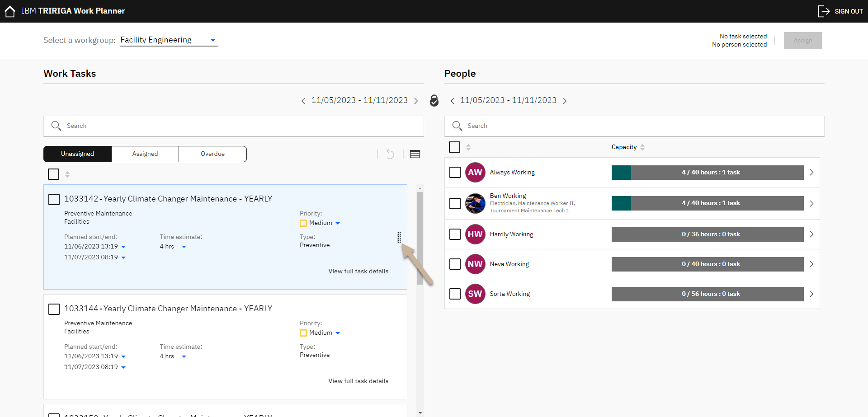Toggle the date range lock icon
Screen dimensions: 868x417
[x=434, y=100]
